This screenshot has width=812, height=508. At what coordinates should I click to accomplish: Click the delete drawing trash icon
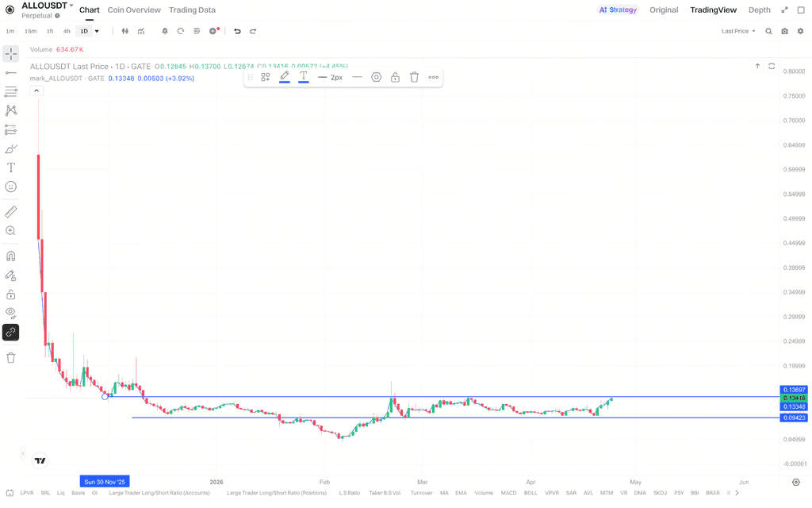point(10,357)
